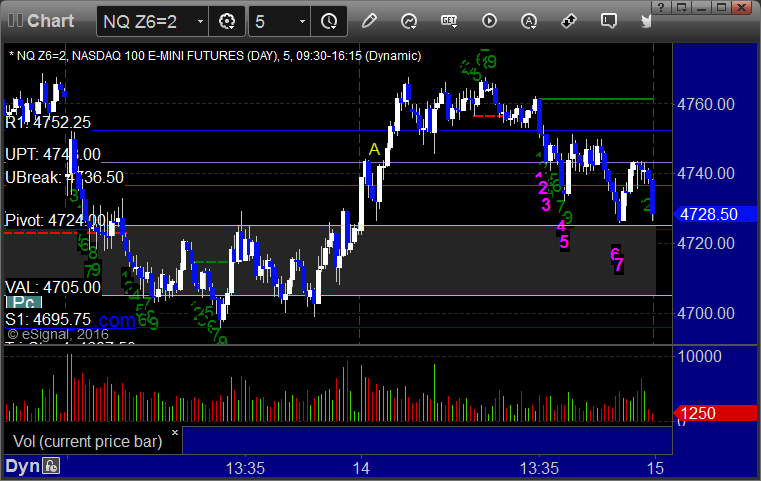Click the Pivot: 4724.00 label
This screenshot has width=761, height=481.
pos(55,220)
